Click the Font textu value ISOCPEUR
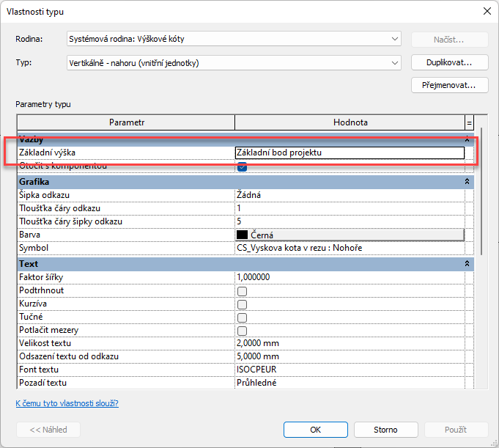 (x=350, y=370)
